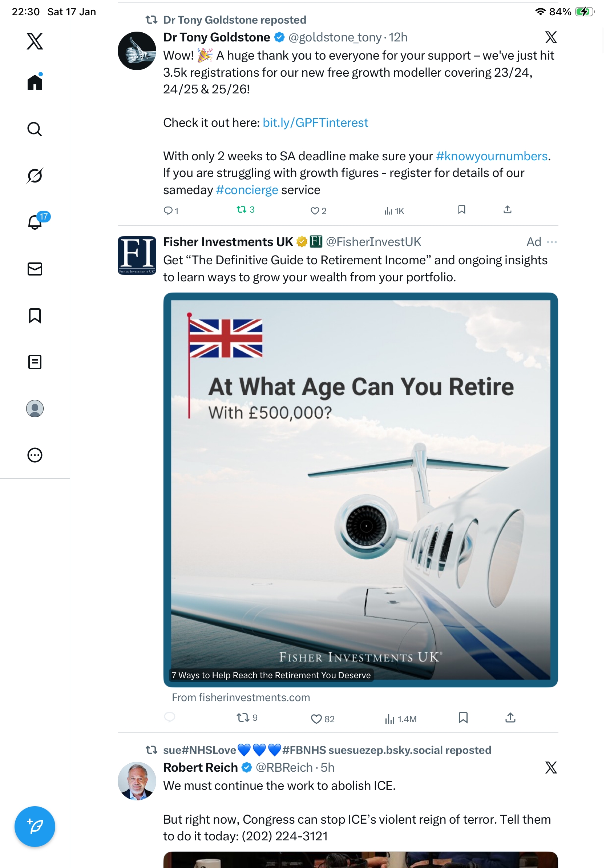Share the Fisher Investments ad post
The width and height of the screenshot is (606, 868).
click(x=510, y=718)
